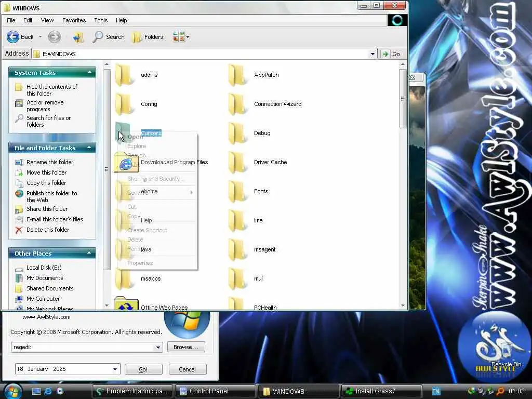
Task: Click the Windows Start orb
Action: point(12,391)
